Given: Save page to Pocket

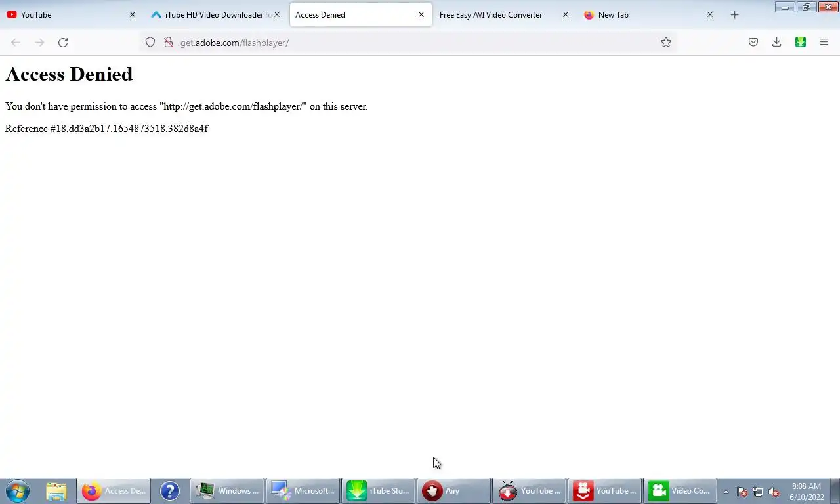Looking at the screenshot, I should 753,43.
